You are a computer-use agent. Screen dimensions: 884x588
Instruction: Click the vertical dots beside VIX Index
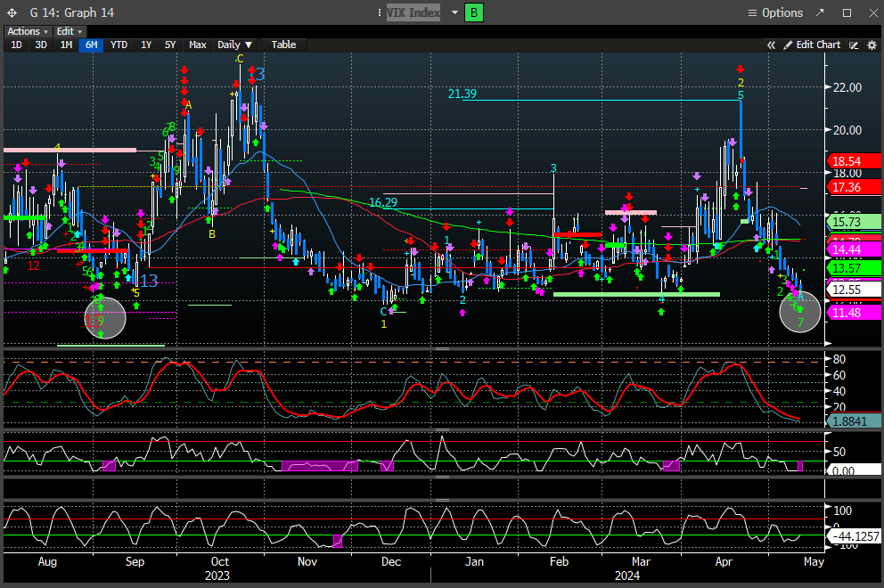coord(378,12)
